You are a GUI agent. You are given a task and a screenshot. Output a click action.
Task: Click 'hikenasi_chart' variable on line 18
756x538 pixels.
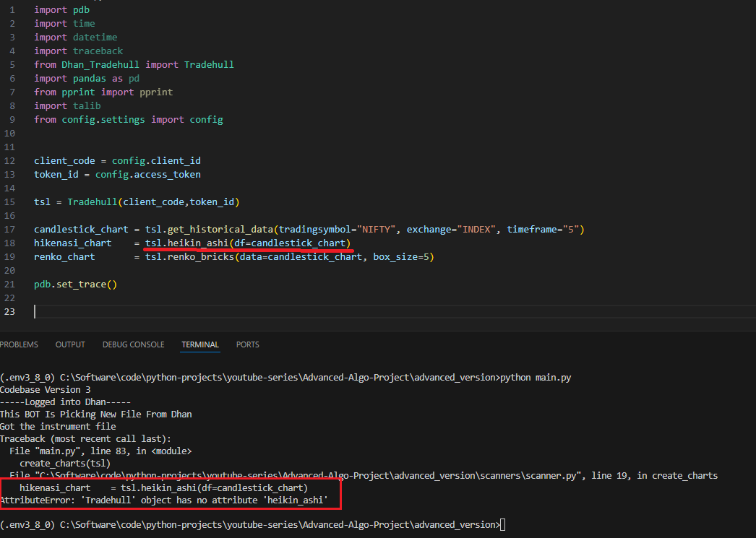73,243
